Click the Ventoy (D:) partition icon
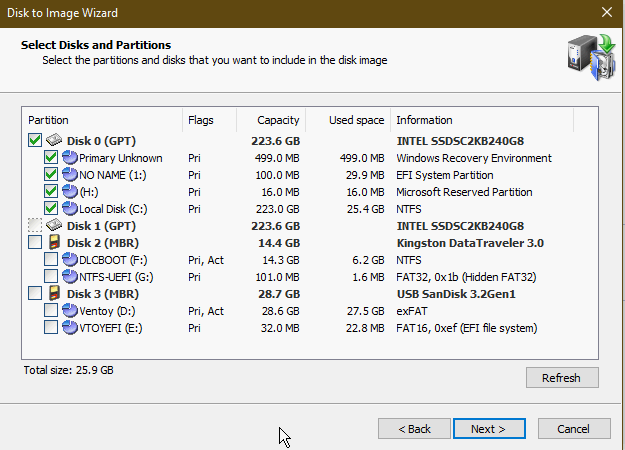 tap(70, 311)
